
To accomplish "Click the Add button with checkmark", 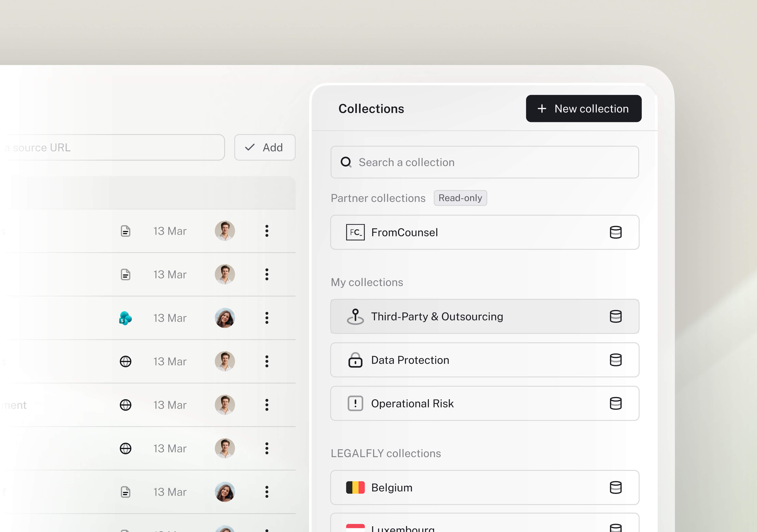I will coord(265,147).
